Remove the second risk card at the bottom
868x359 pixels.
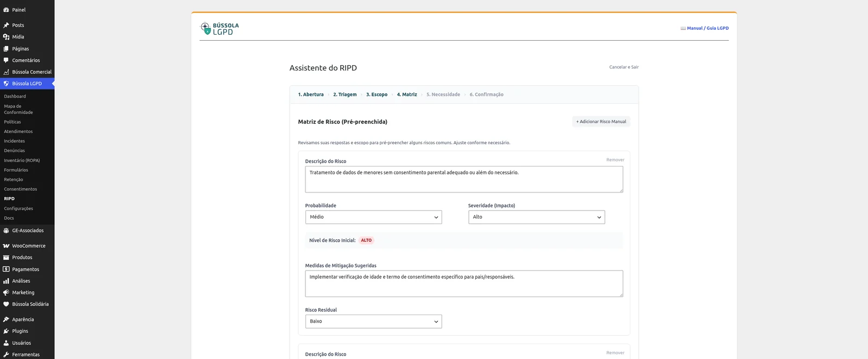point(615,353)
